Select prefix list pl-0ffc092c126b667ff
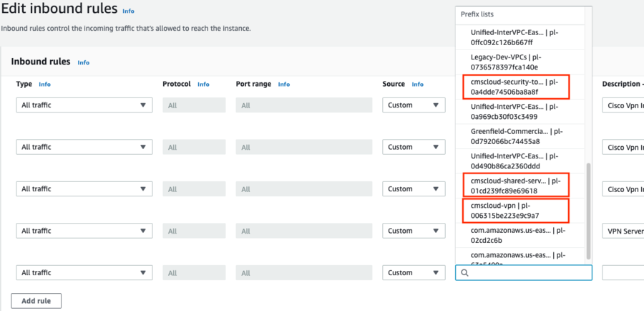644x311 pixels. pos(520,37)
